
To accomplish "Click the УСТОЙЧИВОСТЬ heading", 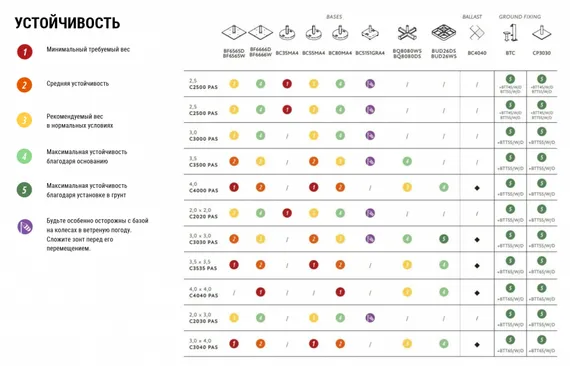I will tap(67, 23).
